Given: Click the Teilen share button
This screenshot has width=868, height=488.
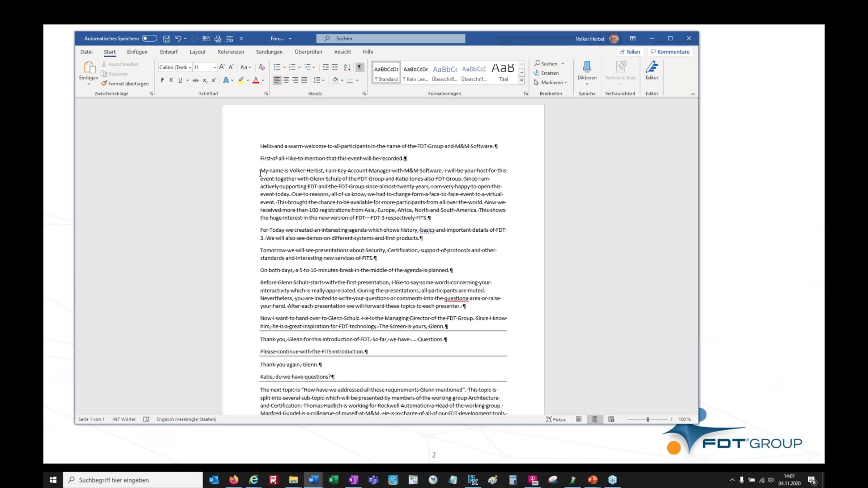Looking at the screenshot, I should [x=630, y=52].
